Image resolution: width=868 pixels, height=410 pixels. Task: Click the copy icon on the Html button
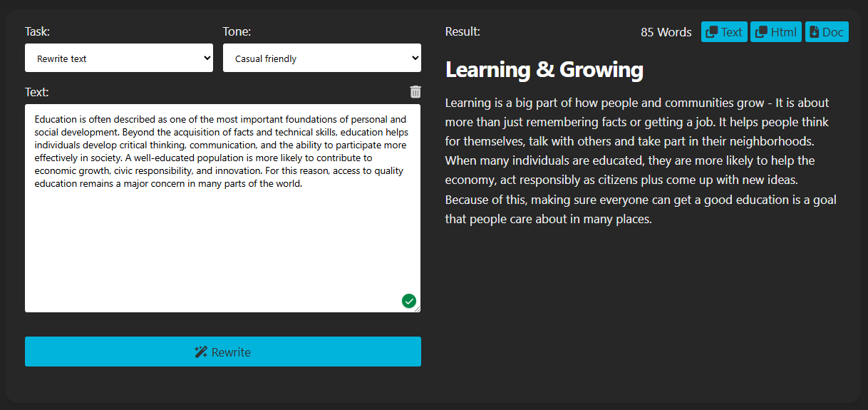761,32
